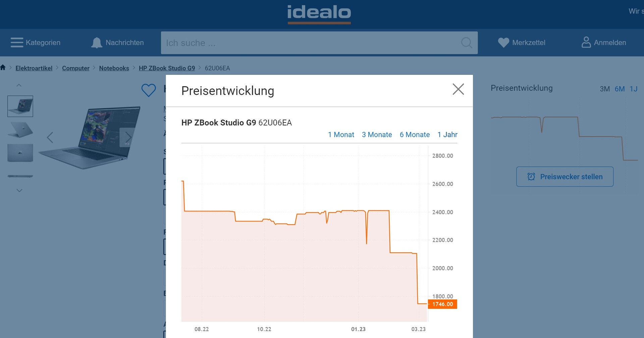This screenshot has height=338, width=644.
Task: Show 6 Monate price history
Action: point(415,135)
